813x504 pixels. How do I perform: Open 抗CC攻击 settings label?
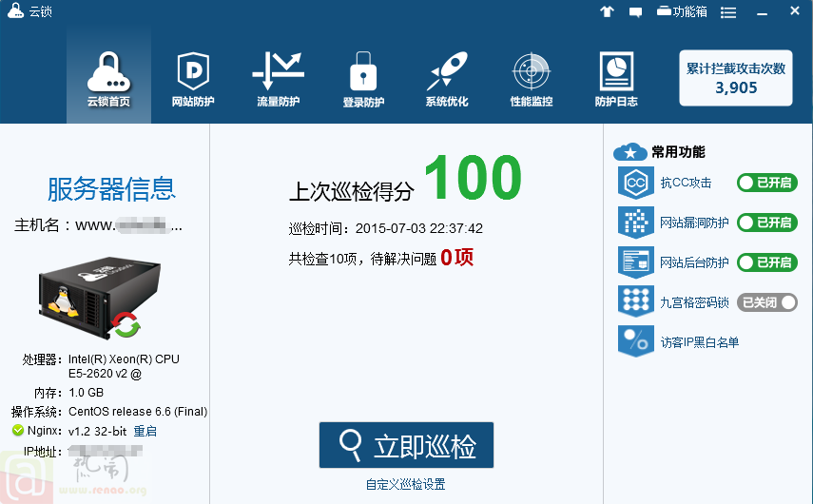click(x=686, y=183)
